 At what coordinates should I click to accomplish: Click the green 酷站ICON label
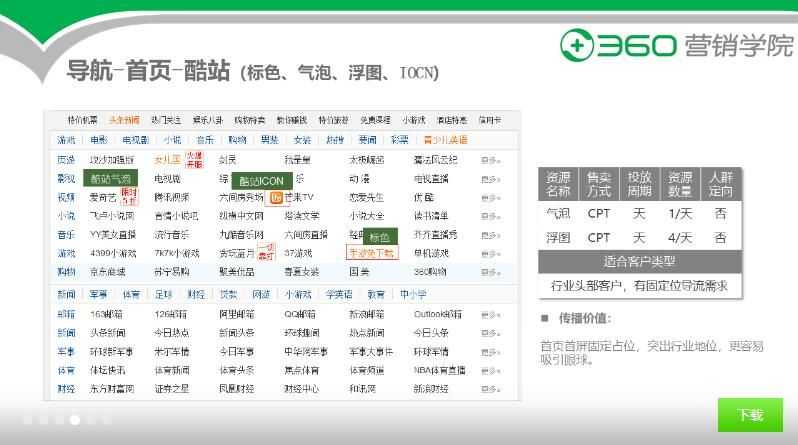click(x=262, y=181)
